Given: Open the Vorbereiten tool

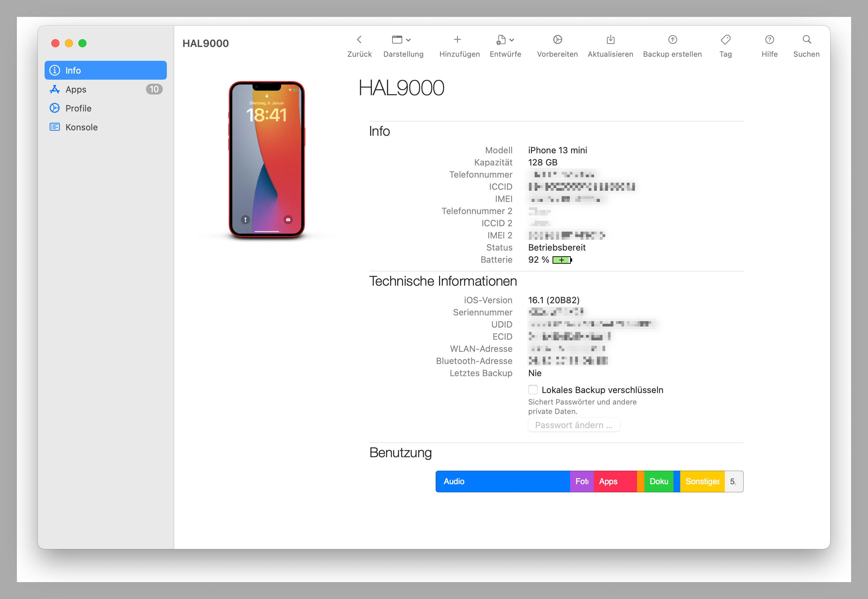Looking at the screenshot, I should pos(557,45).
